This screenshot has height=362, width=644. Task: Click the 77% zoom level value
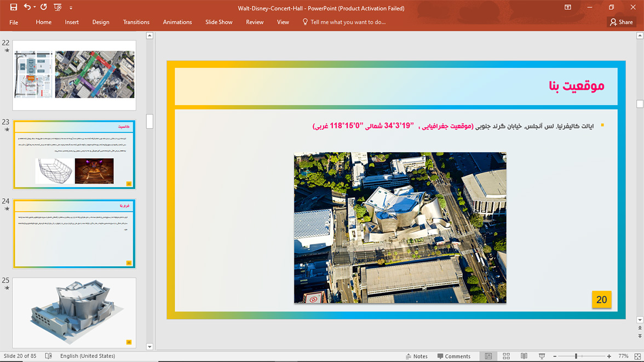click(623, 356)
